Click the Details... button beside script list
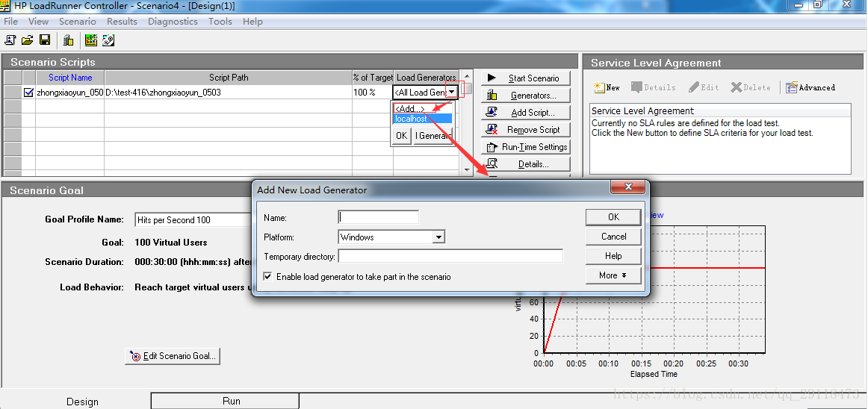Image resolution: width=868 pixels, height=409 pixels. 525,163
